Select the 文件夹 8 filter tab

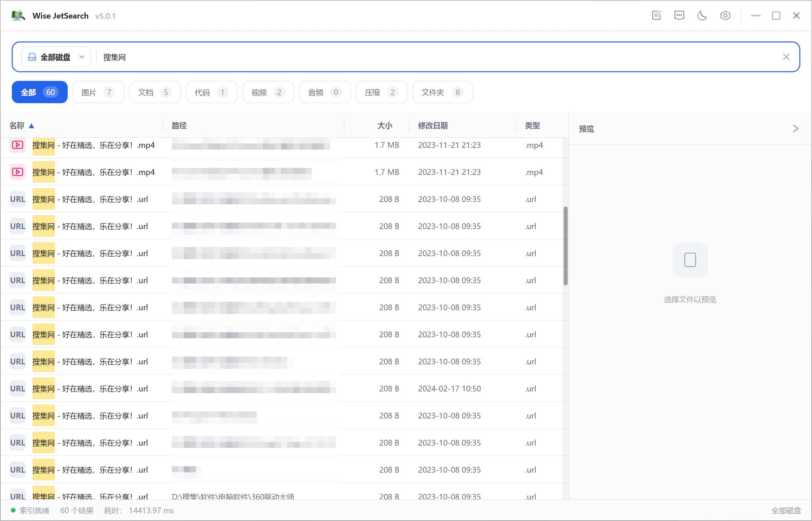point(443,92)
